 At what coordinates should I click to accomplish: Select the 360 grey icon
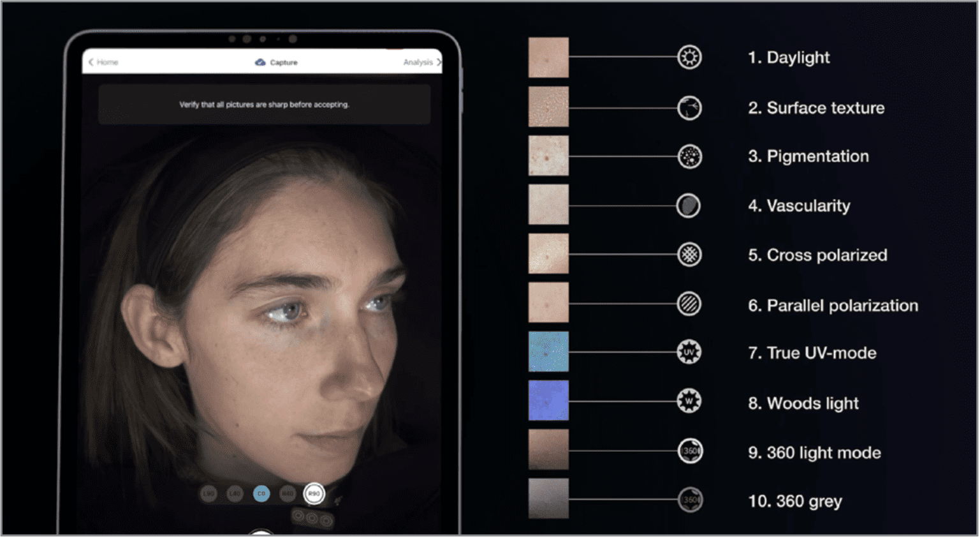690,500
